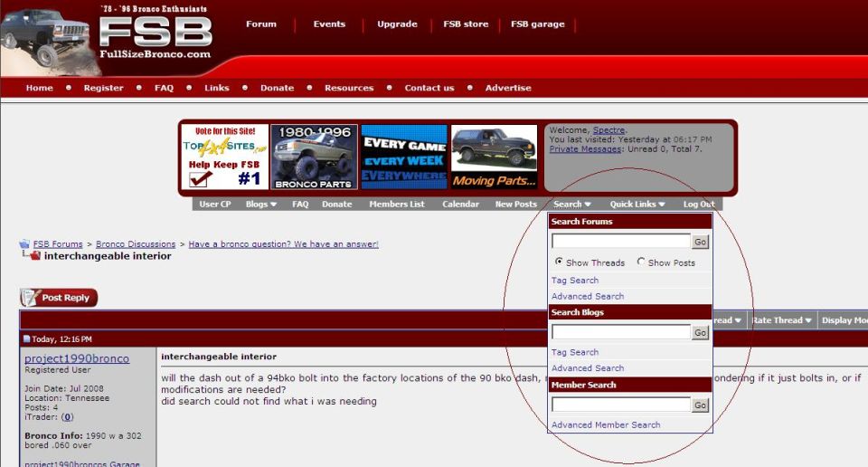Click Donate in the gray navbar
This screenshot has width=868, height=467.
[x=336, y=204]
